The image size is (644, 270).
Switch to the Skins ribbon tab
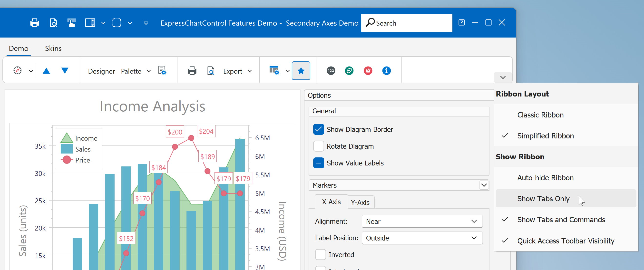click(x=53, y=48)
